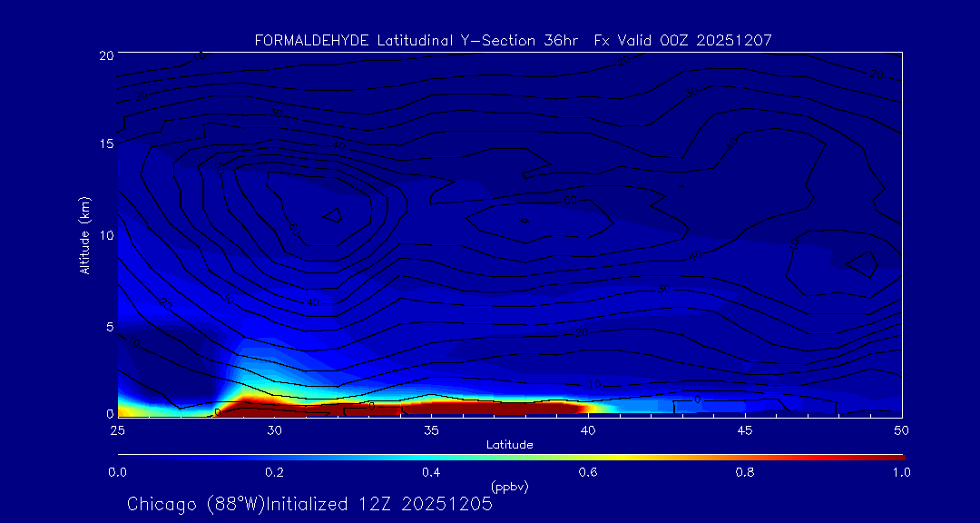Click the colorbar tick label 0.0
Screen dimensions: 980x523
click(117, 472)
